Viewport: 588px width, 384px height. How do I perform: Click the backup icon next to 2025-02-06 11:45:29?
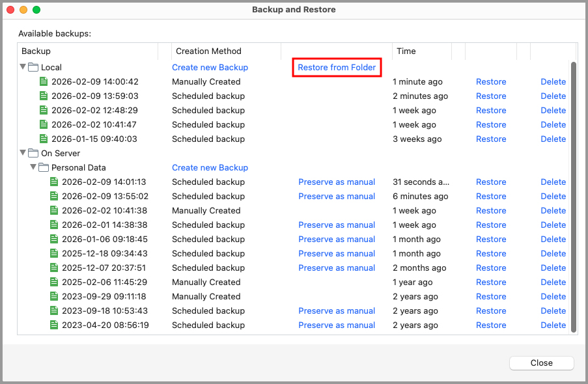(53, 282)
